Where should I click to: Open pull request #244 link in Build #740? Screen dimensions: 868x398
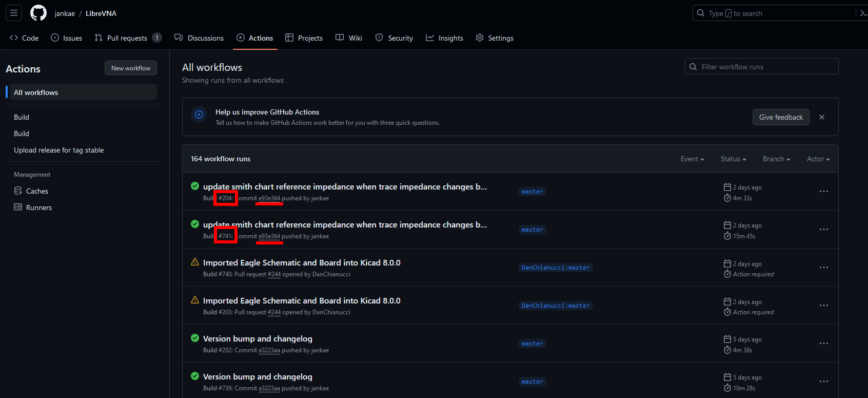pyautogui.click(x=274, y=274)
